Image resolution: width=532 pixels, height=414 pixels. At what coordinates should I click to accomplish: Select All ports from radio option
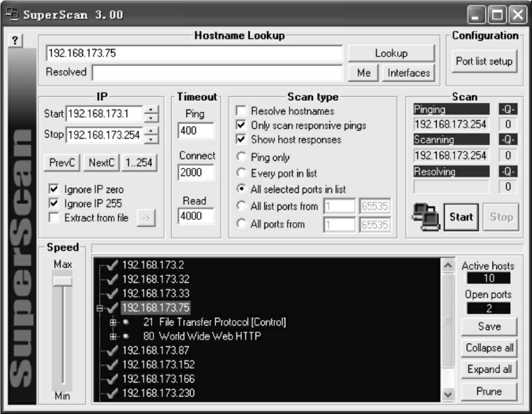tap(241, 224)
